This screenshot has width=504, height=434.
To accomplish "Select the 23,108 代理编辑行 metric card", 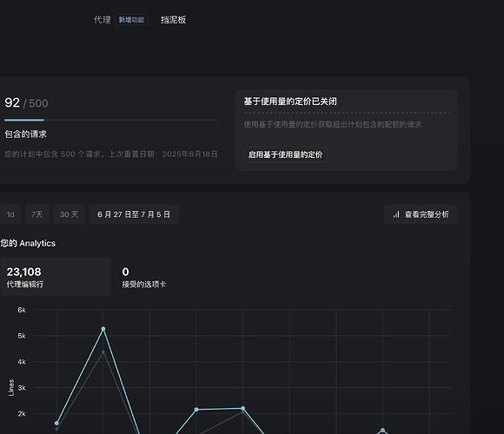I will click(x=56, y=277).
